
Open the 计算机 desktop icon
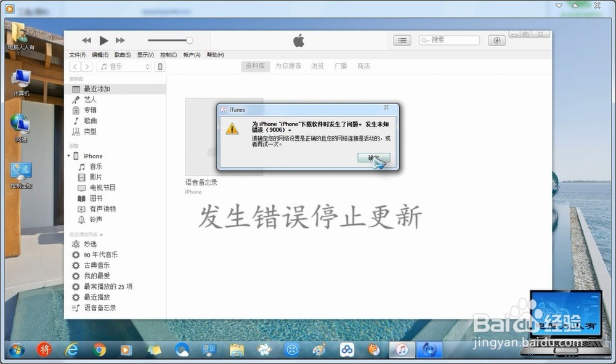[21, 83]
